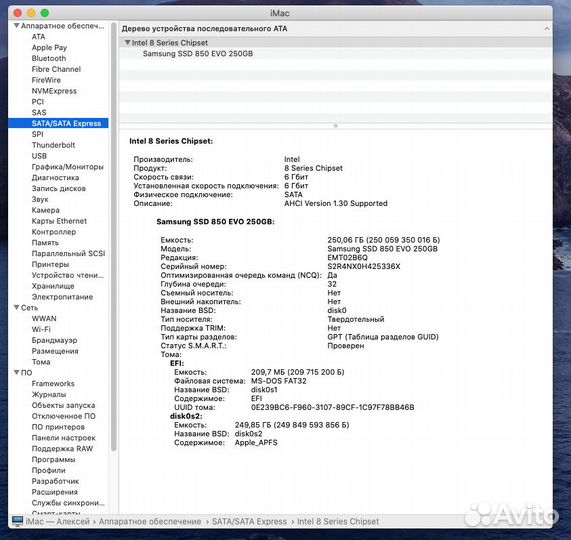The height and width of the screenshot is (540, 571).
Task: Select SPI in sidebar
Action: pyautogui.click(x=37, y=134)
